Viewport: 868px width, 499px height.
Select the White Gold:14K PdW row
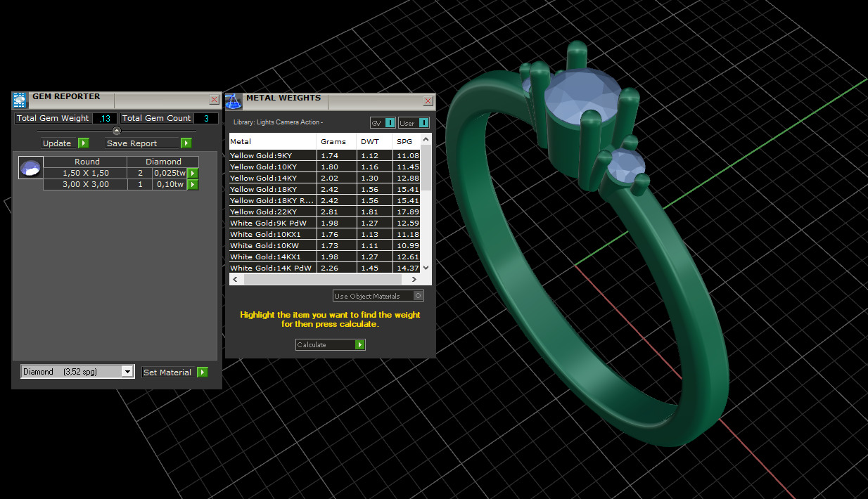coord(324,268)
